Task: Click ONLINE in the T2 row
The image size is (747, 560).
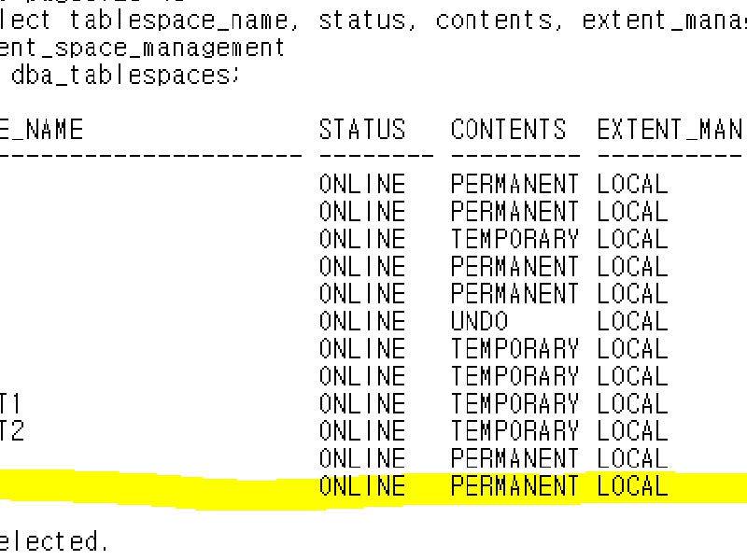Action: (x=362, y=431)
